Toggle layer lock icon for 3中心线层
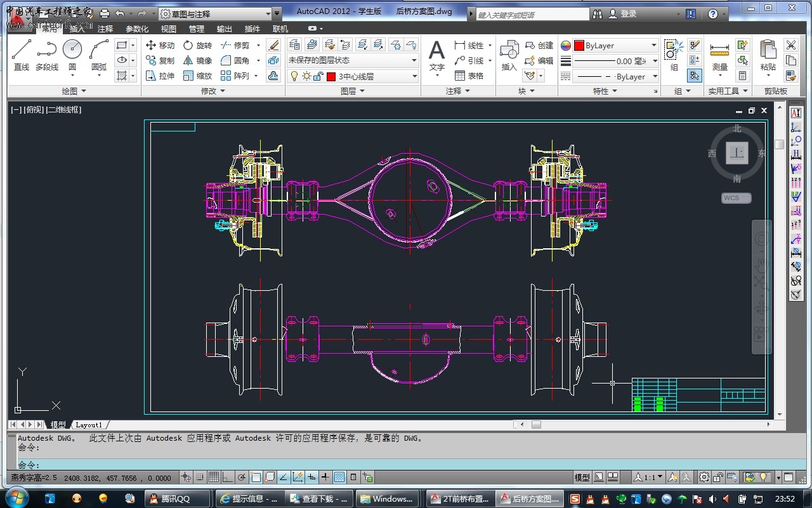This screenshot has width=812, height=508. pos(318,76)
